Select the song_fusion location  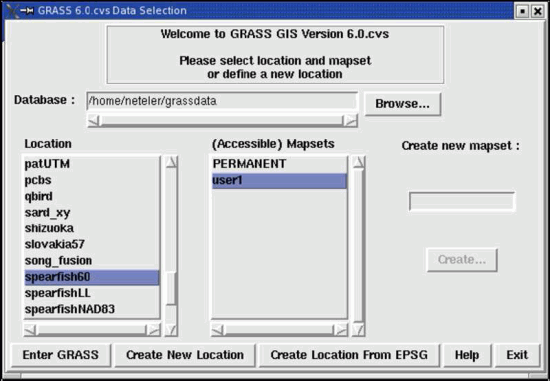[x=92, y=261]
